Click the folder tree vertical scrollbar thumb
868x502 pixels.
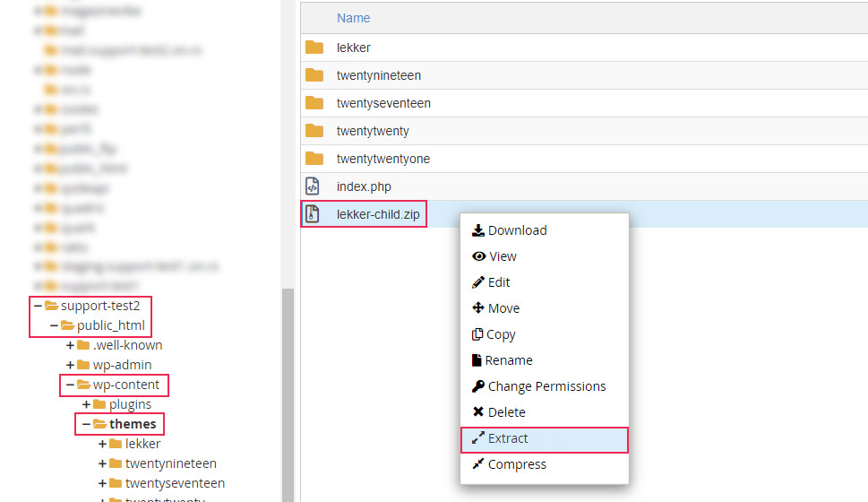(288, 395)
